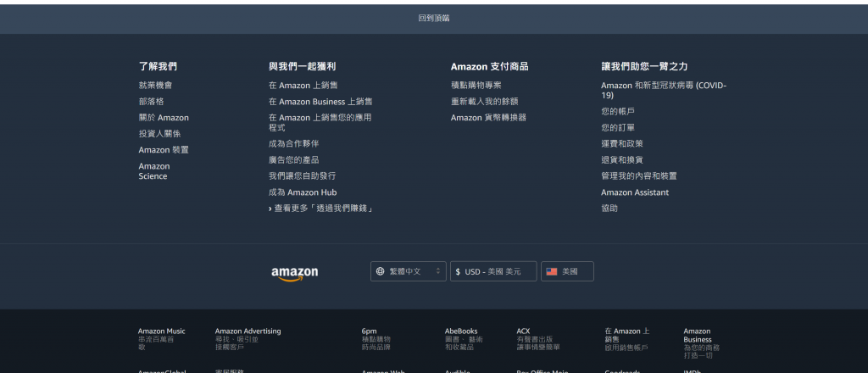Viewport: 868px width, 373px height.
Task: Click the 讓我們助您一臂之力 column heading
Action: click(x=644, y=66)
